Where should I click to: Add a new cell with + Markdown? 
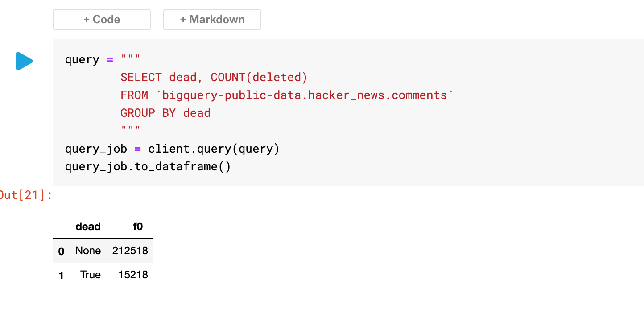click(x=212, y=20)
